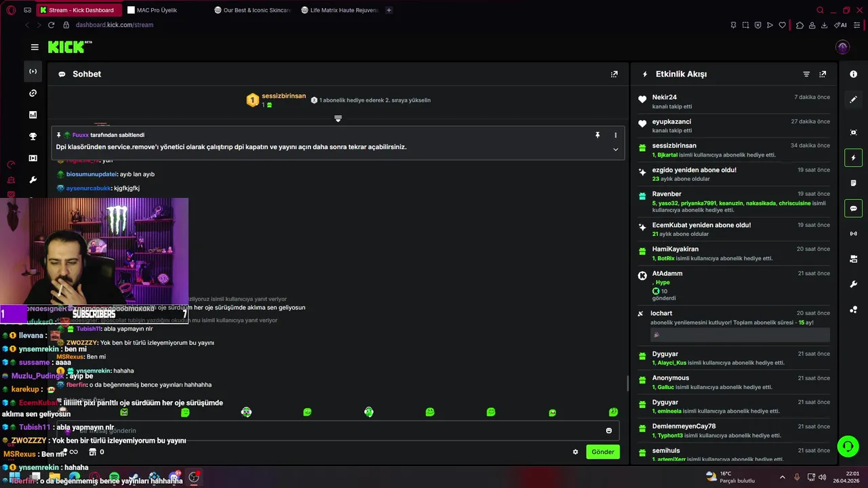Select Stream - Kick Dashboard tab
Screen dimensions: 868x488
pyautogui.click(x=79, y=10)
